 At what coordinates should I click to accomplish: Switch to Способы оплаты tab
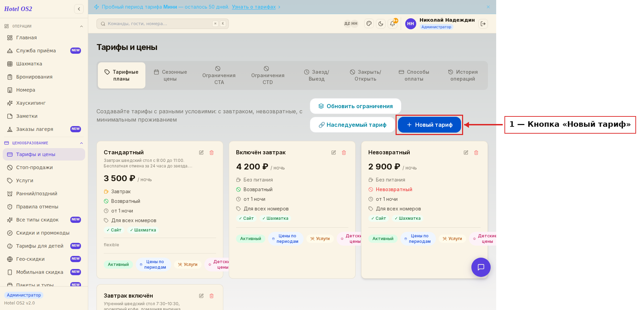point(414,75)
